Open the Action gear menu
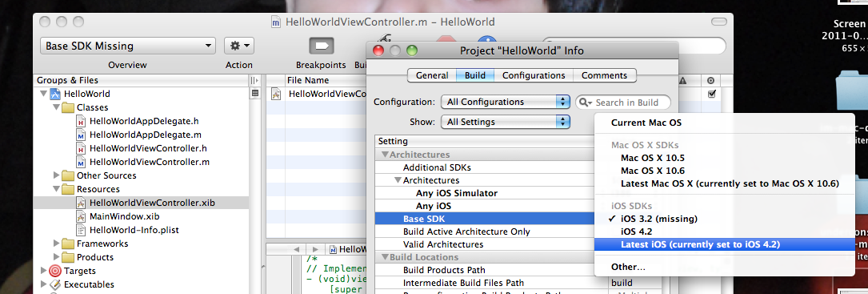Viewport: 868px width, 294px height. (239, 46)
